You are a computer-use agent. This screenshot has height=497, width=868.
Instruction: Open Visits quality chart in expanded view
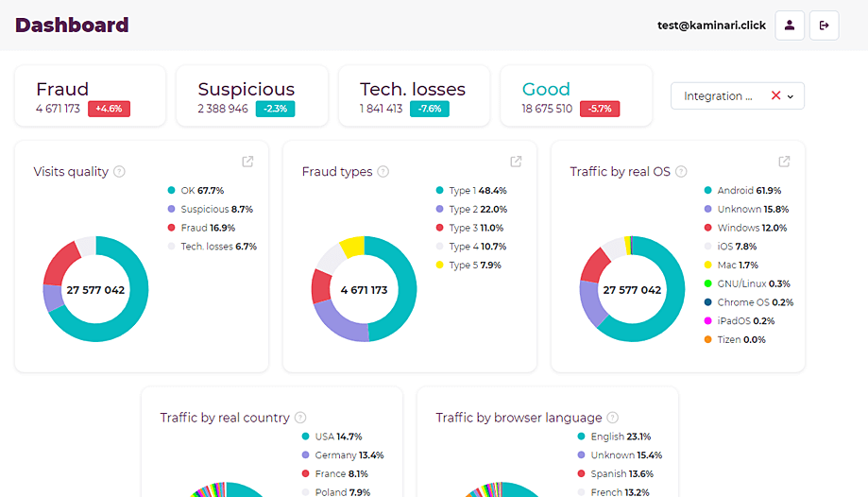pyautogui.click(x=247, y=162)
